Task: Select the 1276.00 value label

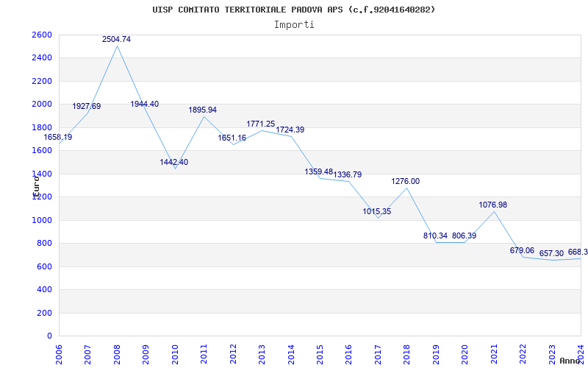Action: [x=406, y=181]
